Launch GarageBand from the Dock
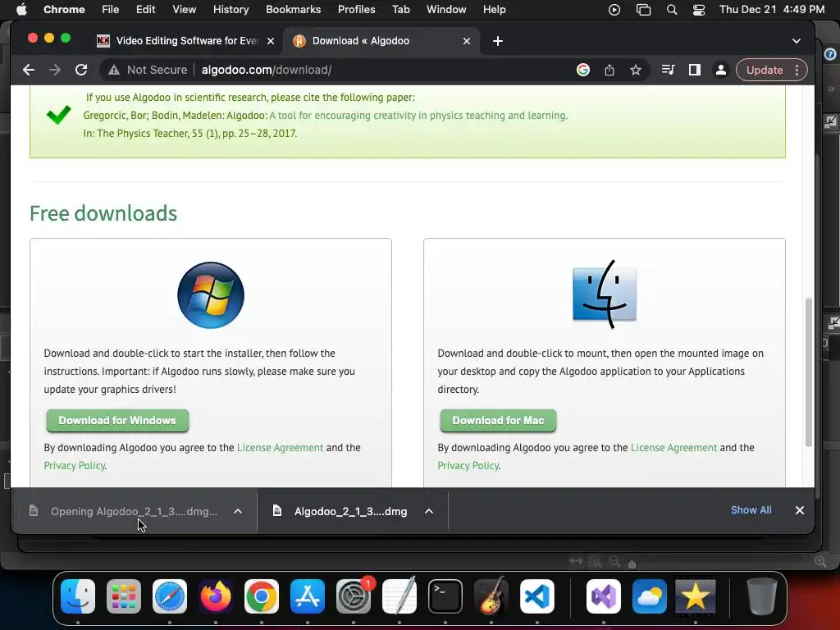This screenshot has width=840, height=630. coord(491,596)
